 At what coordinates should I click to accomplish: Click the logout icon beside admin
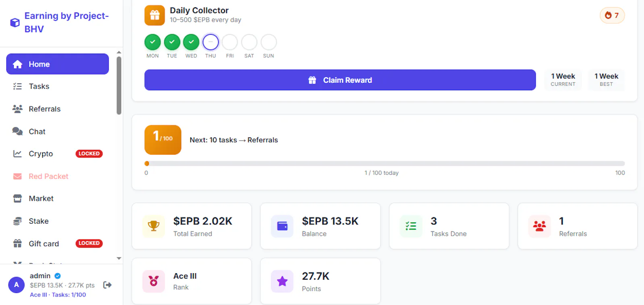click(107, 285)
